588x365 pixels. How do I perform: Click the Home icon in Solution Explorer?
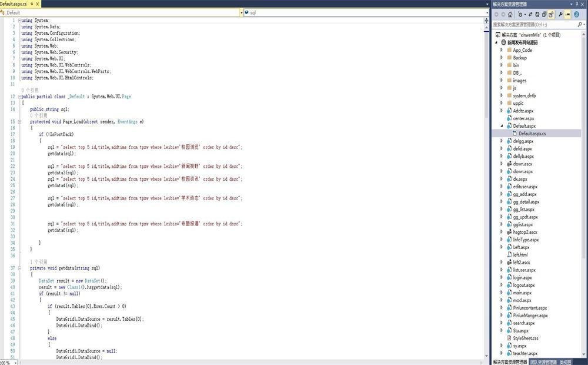tap(510, 14)
